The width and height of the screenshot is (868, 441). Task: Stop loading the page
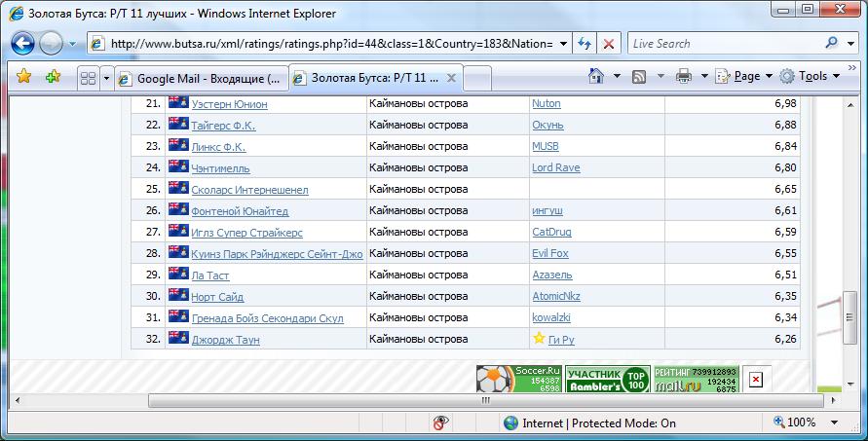pos(609,44)
